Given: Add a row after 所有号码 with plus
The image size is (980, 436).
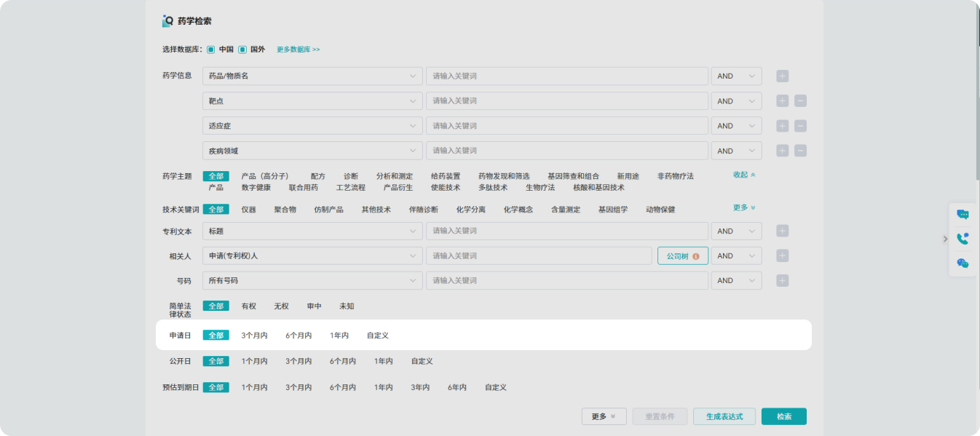Looking at the screenshot, I should [783, 280].
